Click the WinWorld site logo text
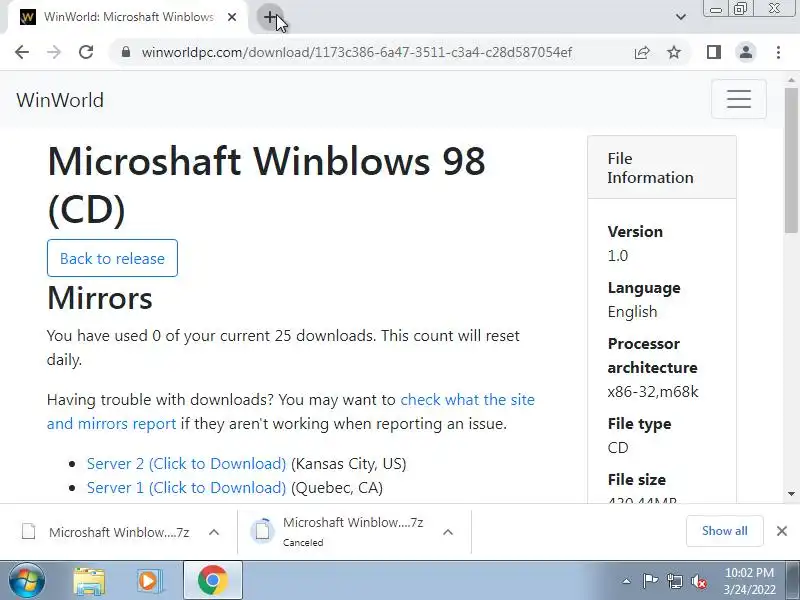 click(x=60, y=100)
